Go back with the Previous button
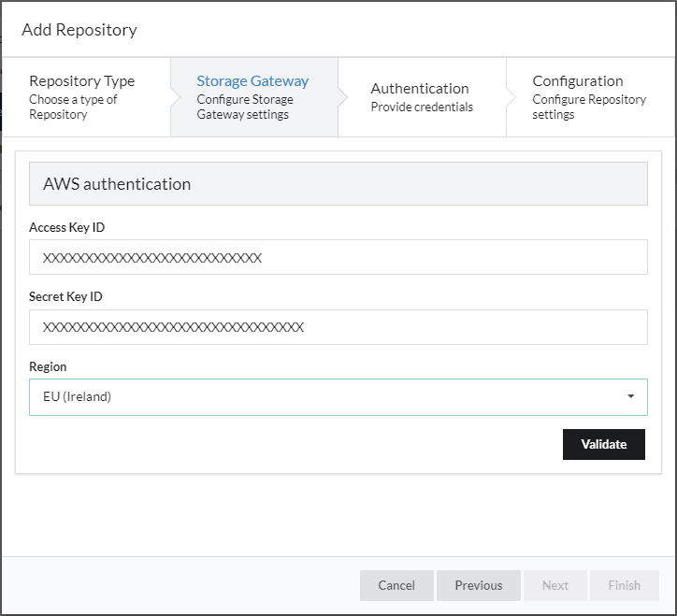Image resolution: width=677 pixels, height=616 pixels. click(x=479, y=585)
